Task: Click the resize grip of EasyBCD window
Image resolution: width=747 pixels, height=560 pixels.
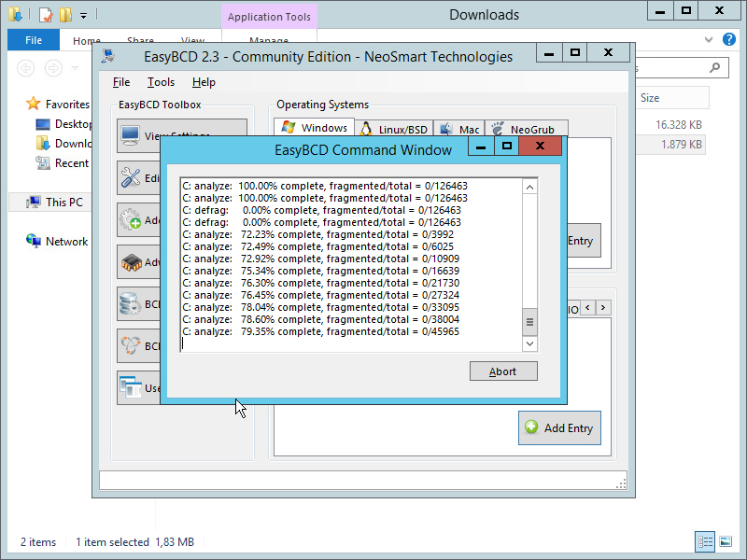Action: pos(621,484)
